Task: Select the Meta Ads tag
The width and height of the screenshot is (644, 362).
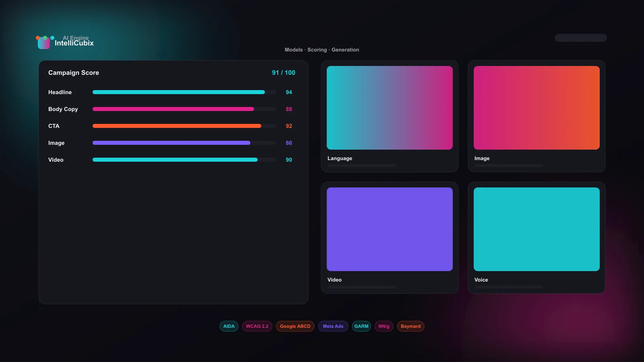Action: coord(333,326)
